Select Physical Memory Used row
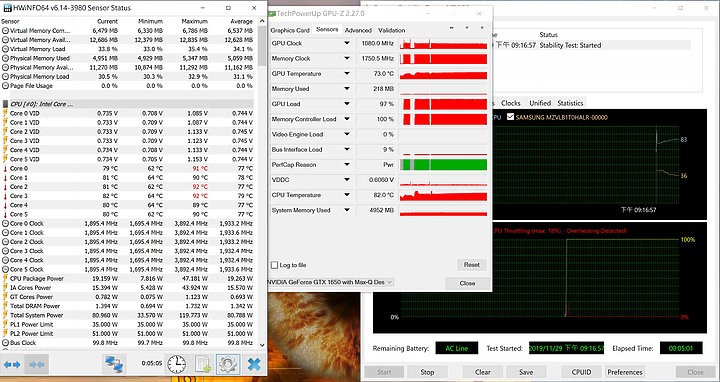The height and width of the screenshot is (382, 720). click(x=127, y=58)
